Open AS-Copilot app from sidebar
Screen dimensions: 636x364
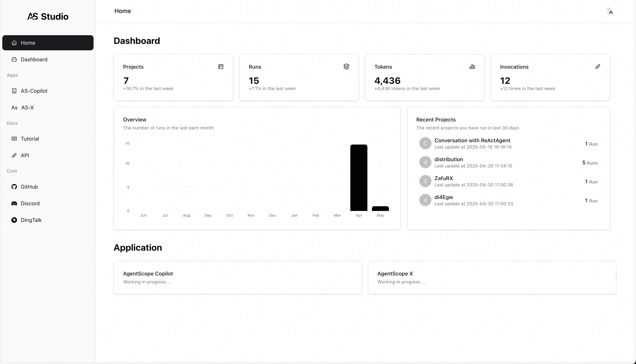click(34, 91)
